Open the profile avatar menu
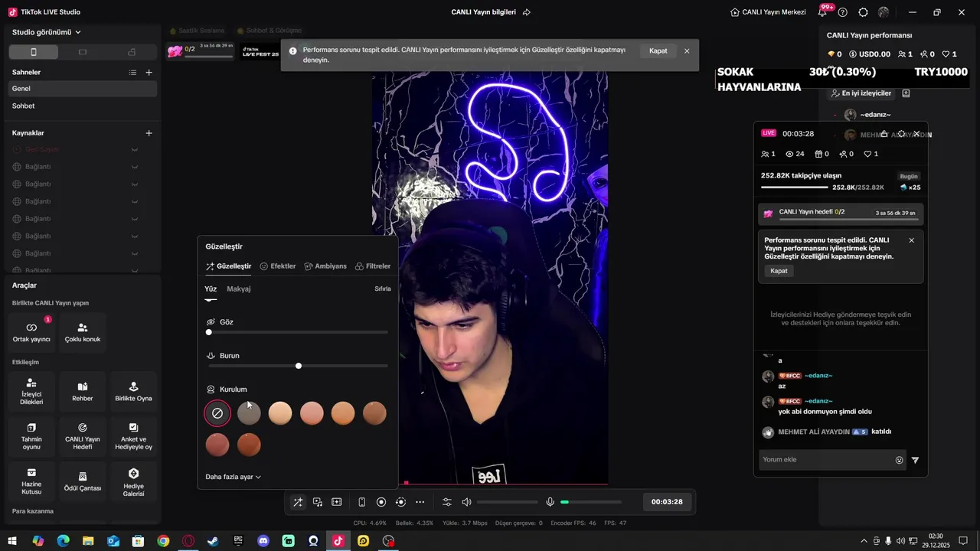The image size is (980, 551). (884, 12)
